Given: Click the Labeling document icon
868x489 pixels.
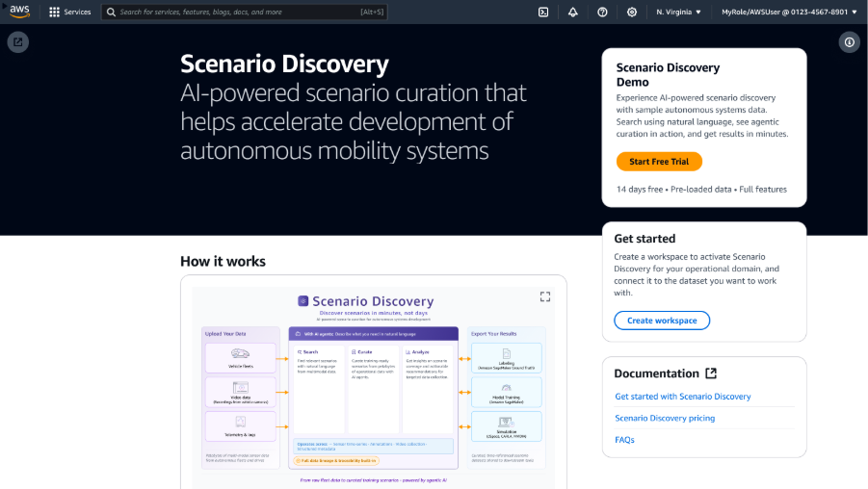Looking at the screenshot, I should [x=507, y=353].
